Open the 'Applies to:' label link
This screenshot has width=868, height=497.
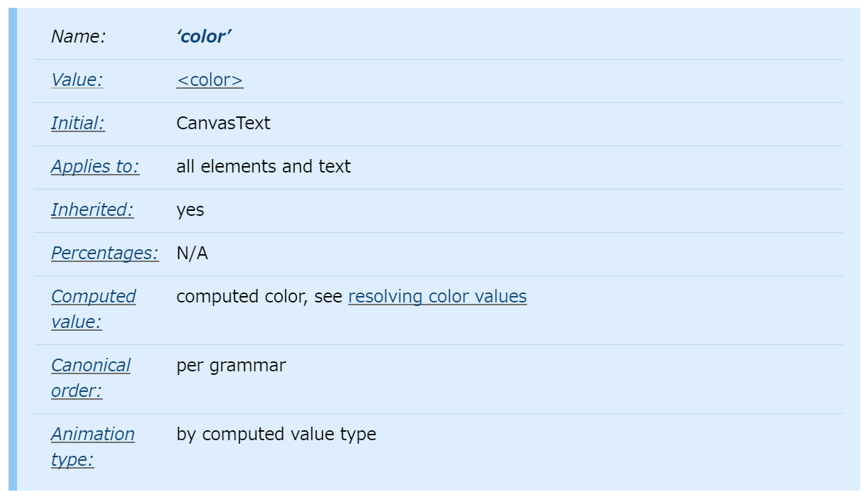pyautogui.click(x=95, y=167)
